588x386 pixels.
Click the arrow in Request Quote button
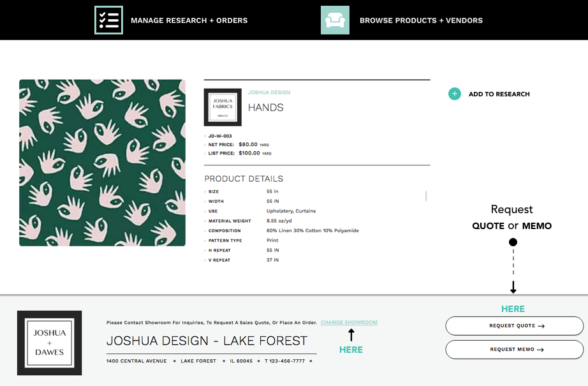coord(541,326)
